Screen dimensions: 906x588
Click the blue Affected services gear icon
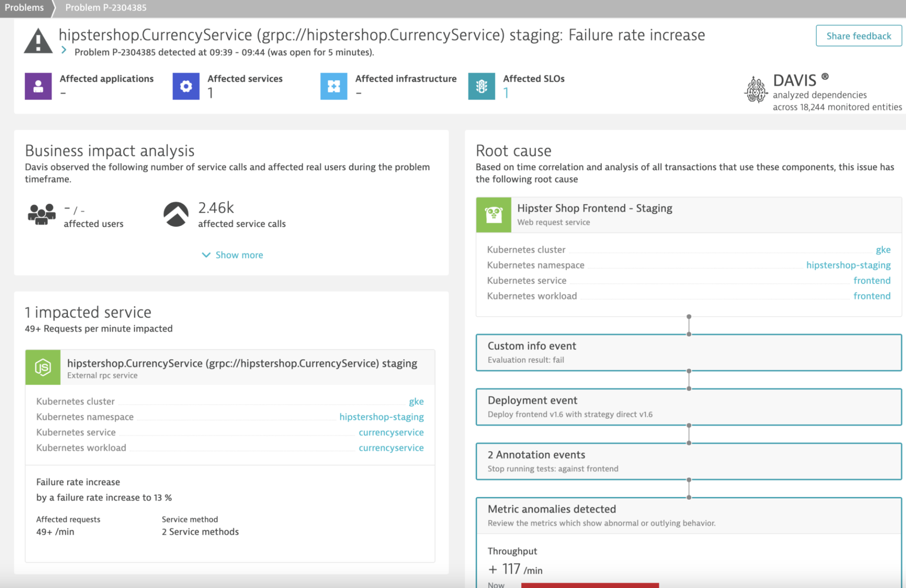(x=186, y=86)
